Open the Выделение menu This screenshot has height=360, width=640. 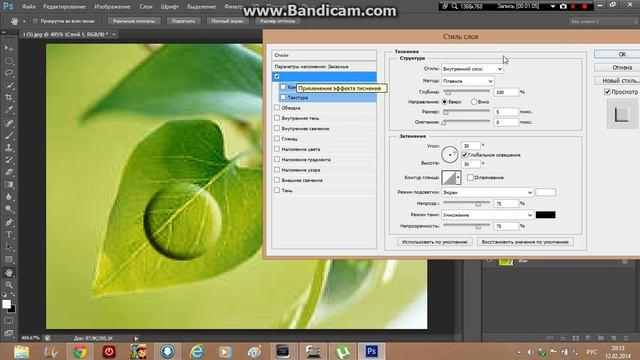(202, 7)
